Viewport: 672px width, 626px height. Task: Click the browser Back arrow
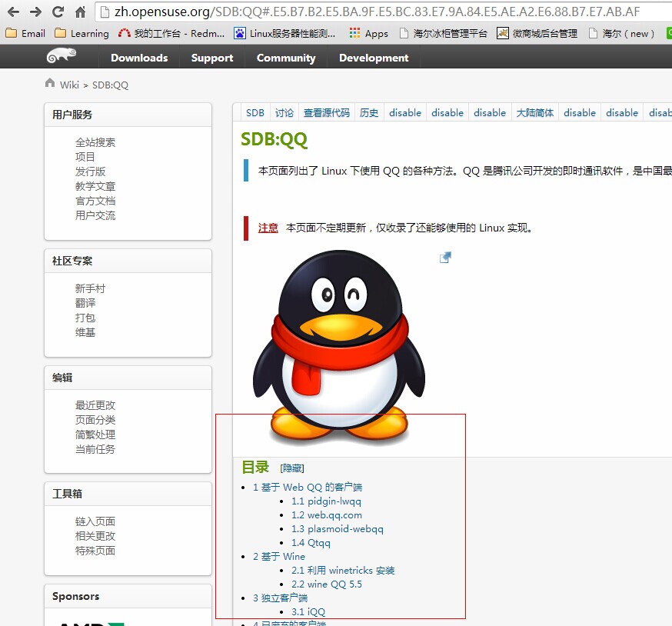[13, 12]
